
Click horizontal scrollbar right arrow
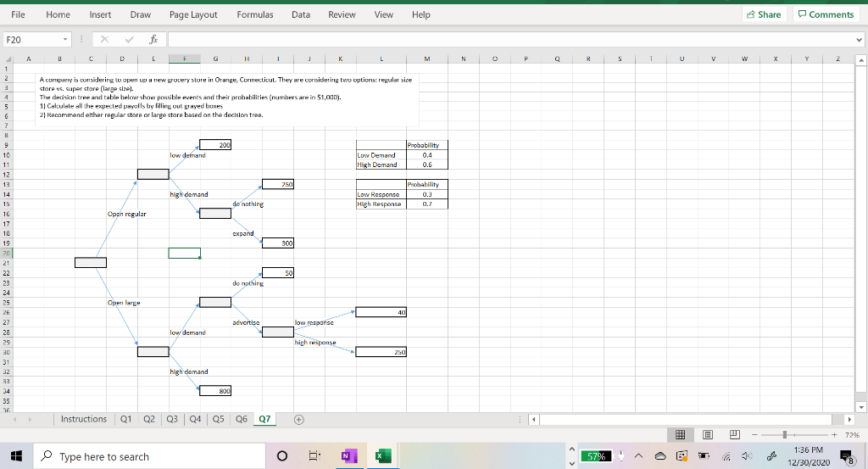(x=849, y=420)
